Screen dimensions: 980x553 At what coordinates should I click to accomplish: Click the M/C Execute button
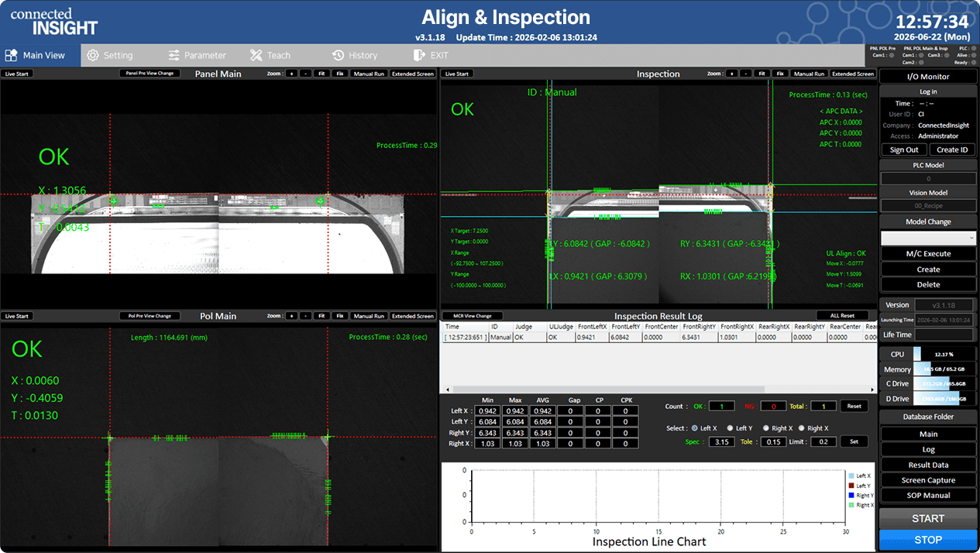[x=928, y=254]
